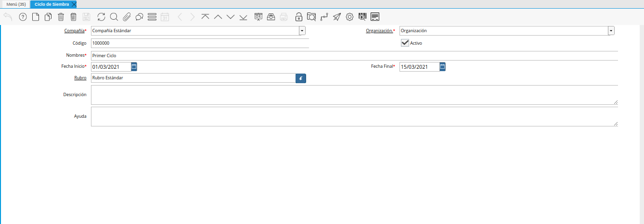The image size is (644, 224).
Task: Click the Rubro lookup button
Action: coord(301,78)
